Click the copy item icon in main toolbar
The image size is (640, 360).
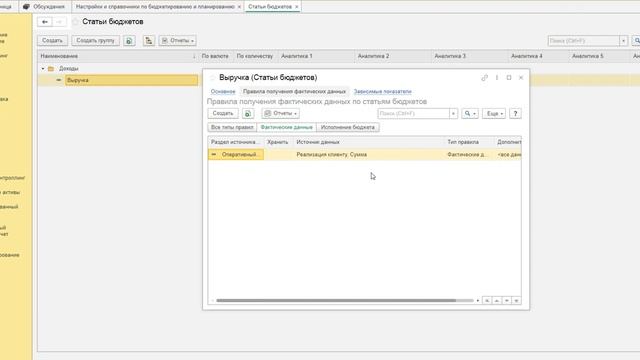[x=129, y=40]
